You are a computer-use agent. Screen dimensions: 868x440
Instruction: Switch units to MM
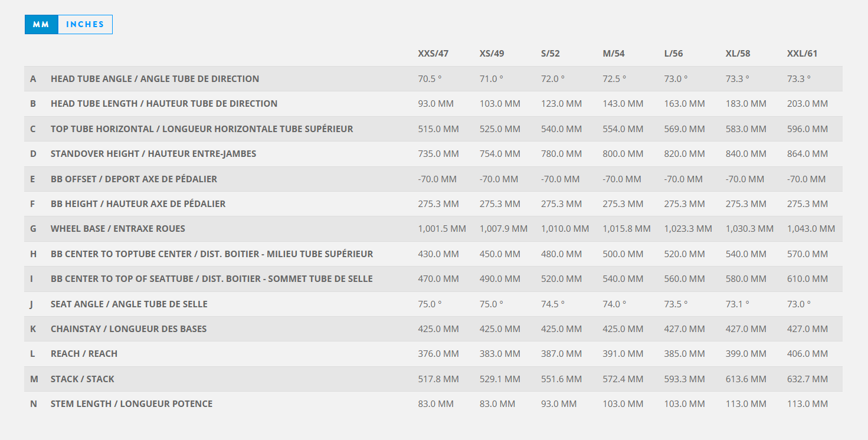tap(41, 25)
